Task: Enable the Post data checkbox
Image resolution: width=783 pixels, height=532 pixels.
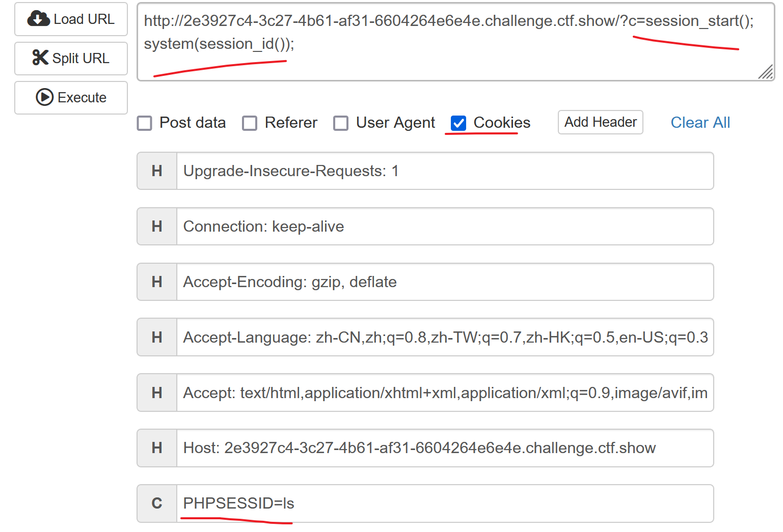Action: click(x=145, y=123)
